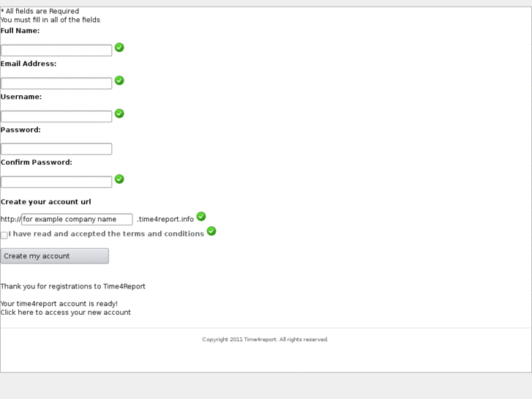Viewport: 532px width, 399px height.
Task: Click the Thank you for registrations message
Action: pos(73,286)
